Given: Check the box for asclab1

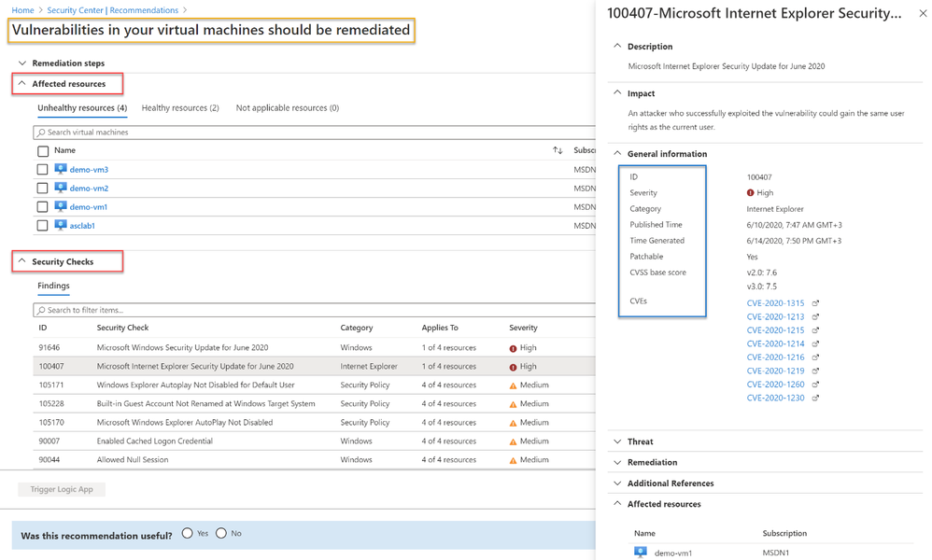Looking at the screenshot, I should [x=42, y=226].
